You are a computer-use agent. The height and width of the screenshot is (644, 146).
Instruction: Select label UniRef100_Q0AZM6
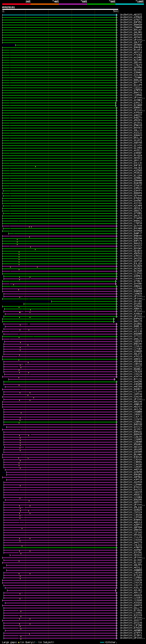(x=131, y=382)
